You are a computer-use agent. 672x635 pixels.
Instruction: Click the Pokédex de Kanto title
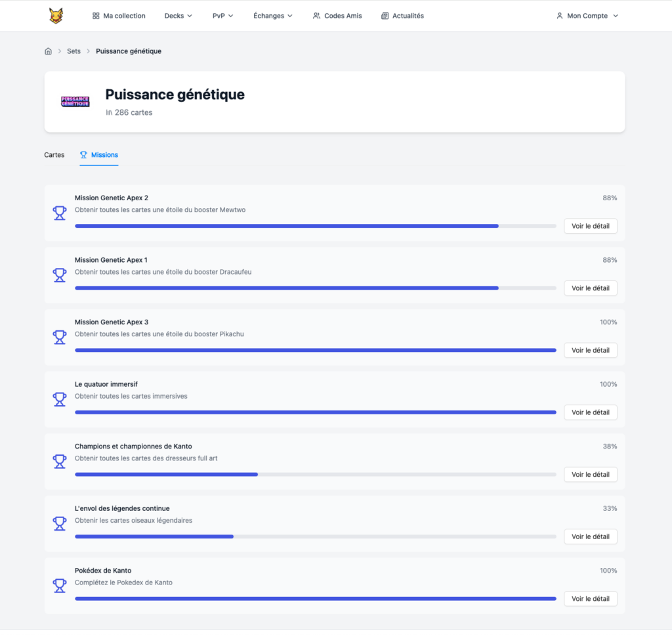tap(103, 571)
